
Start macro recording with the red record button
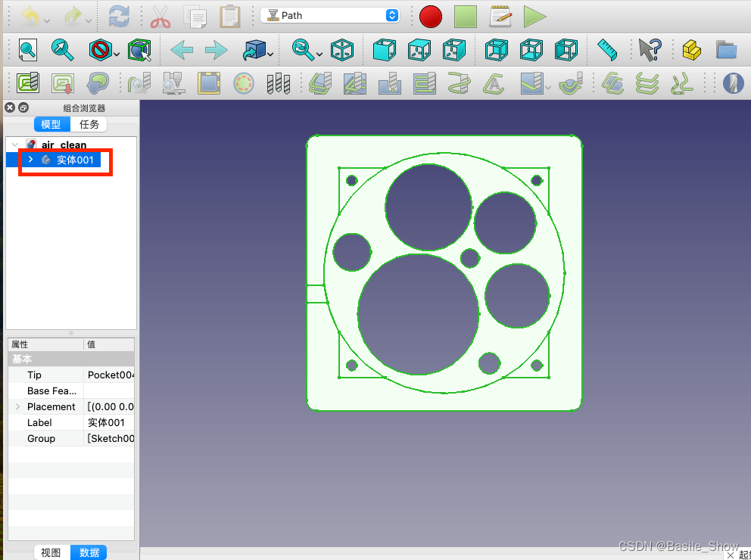430,16
